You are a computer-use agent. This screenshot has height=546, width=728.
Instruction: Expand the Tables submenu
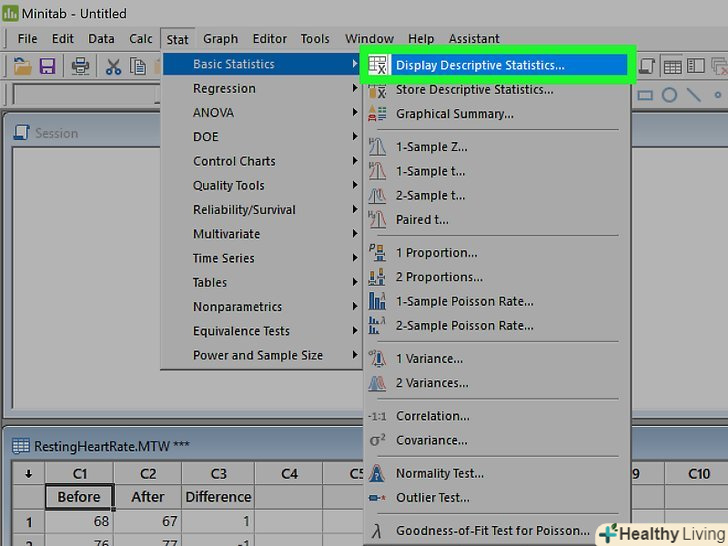[262, 282]
